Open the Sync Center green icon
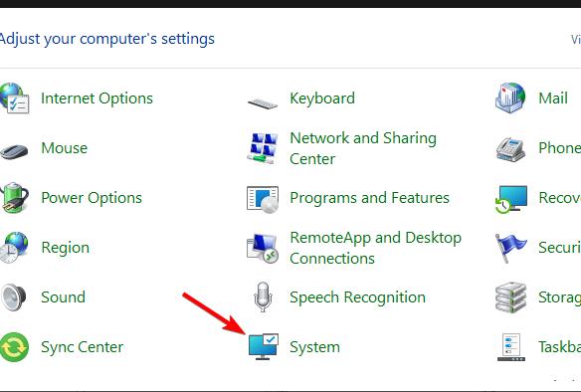This screenshot has height=392, width=581. click(14, 347)
